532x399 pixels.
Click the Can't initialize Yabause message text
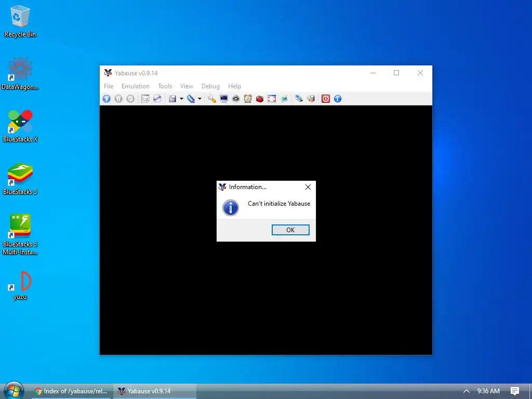(279, 204)
